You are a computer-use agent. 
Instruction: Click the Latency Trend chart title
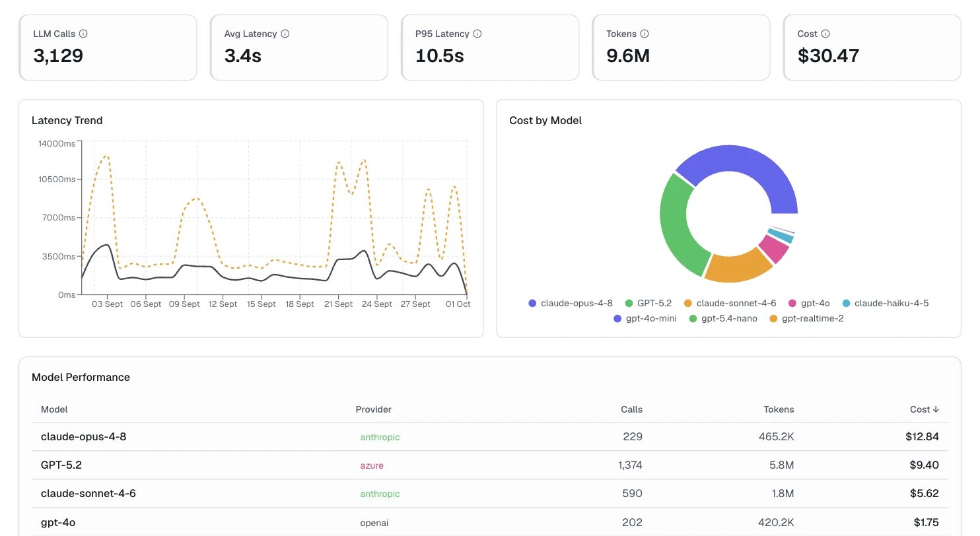click(67, 120)
